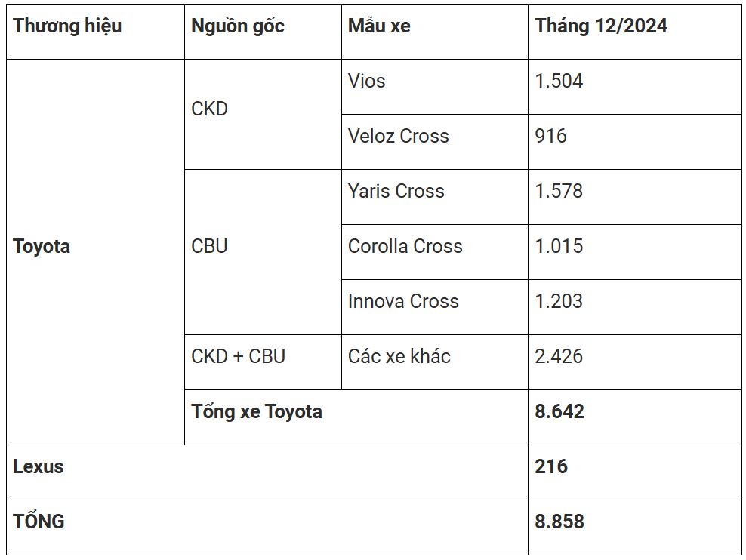746x560 pixels.
Task: Click the "Thương hiệu" column header
Action: coord(67,26)
